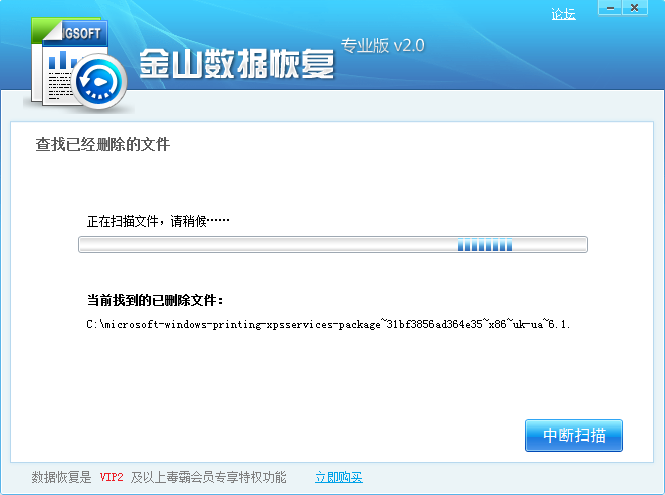Select the currently found deleted file path text
Screen dimensions: 665x495
[x=328, y=324]
